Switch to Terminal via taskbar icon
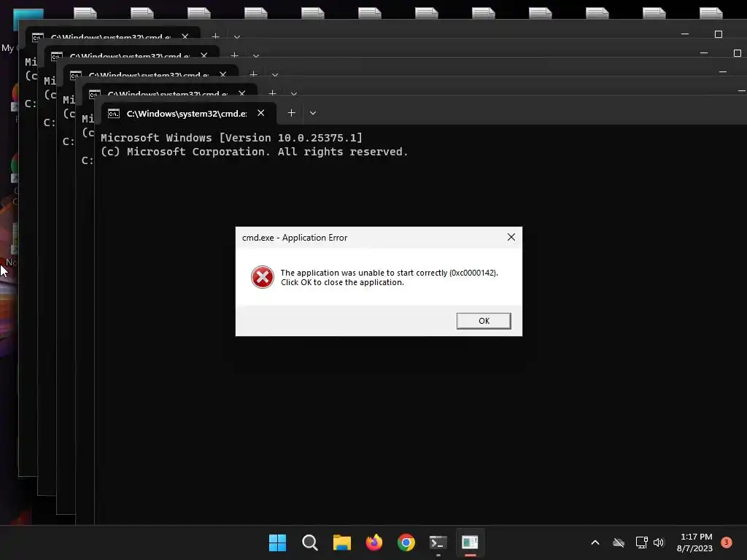The image size is (747, 560). coord(438,542)
